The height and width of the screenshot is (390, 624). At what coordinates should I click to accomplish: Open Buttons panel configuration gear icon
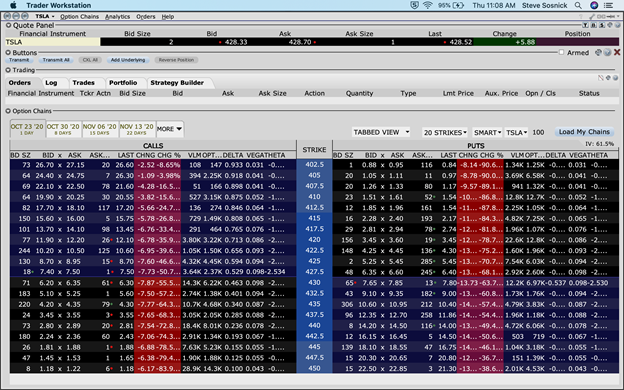(x=598, y=52)
